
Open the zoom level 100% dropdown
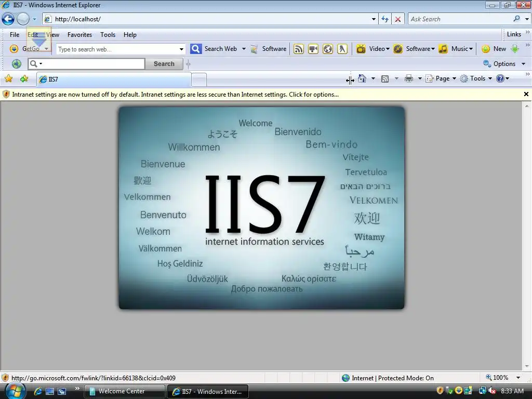(518, 378)
